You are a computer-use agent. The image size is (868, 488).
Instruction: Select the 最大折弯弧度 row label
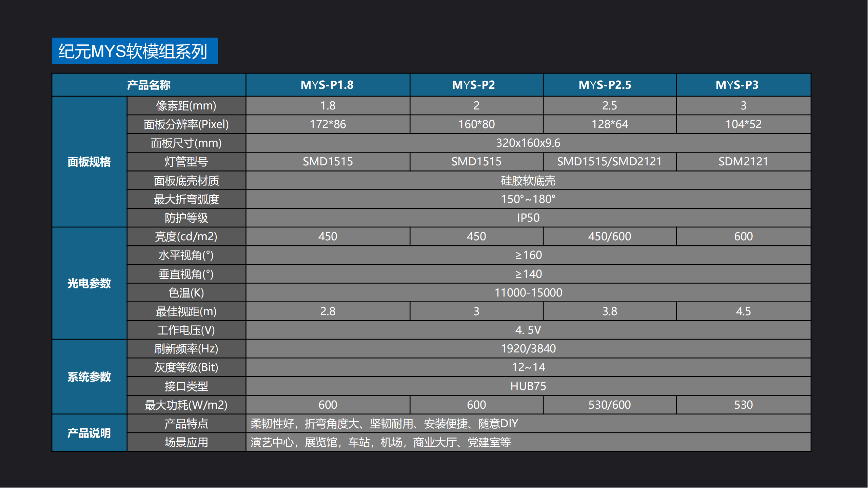click(x=186, y=199)
